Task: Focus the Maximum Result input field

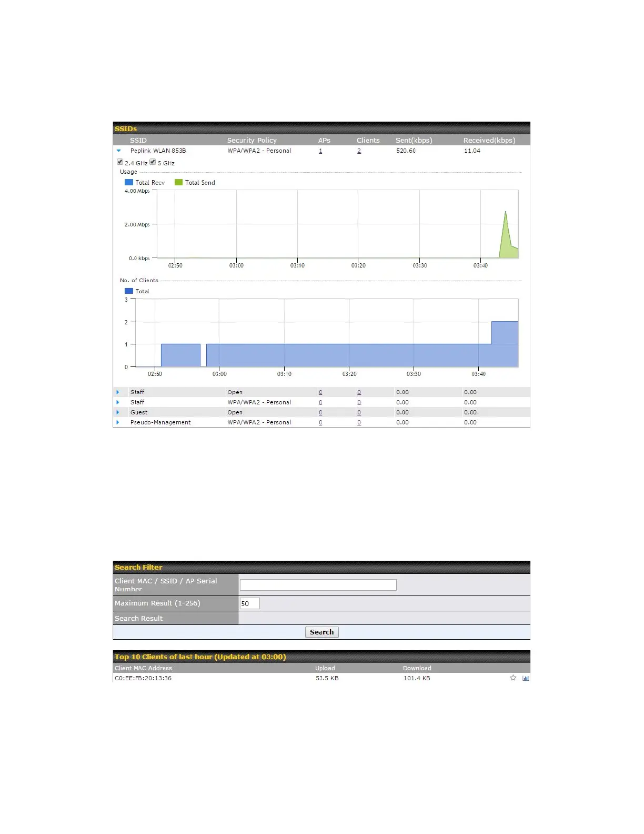Action: click(x=249, y=603)
